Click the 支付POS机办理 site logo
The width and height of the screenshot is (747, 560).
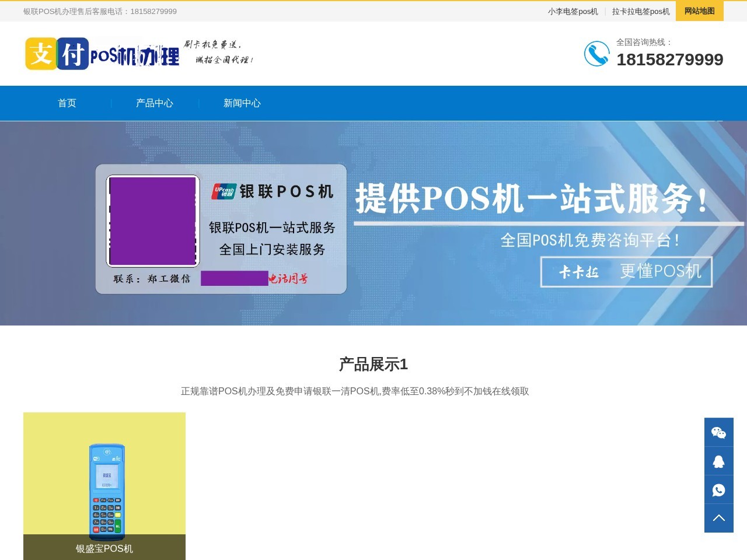(x=102, y=54)
